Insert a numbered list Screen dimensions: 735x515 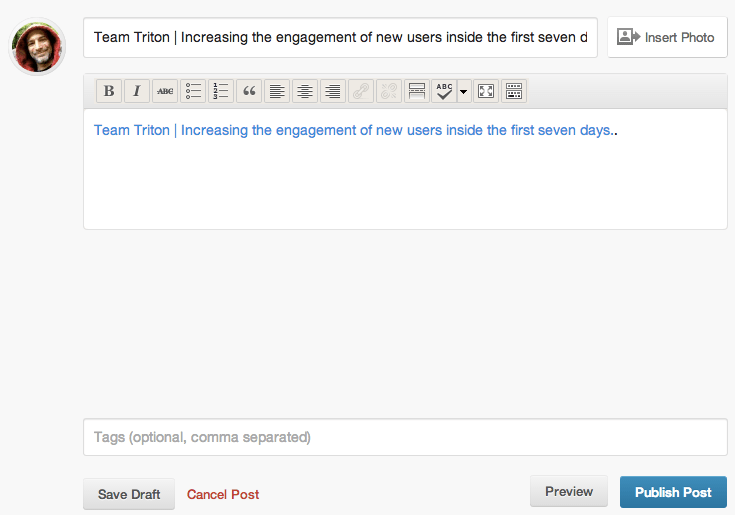click(221, 91)
